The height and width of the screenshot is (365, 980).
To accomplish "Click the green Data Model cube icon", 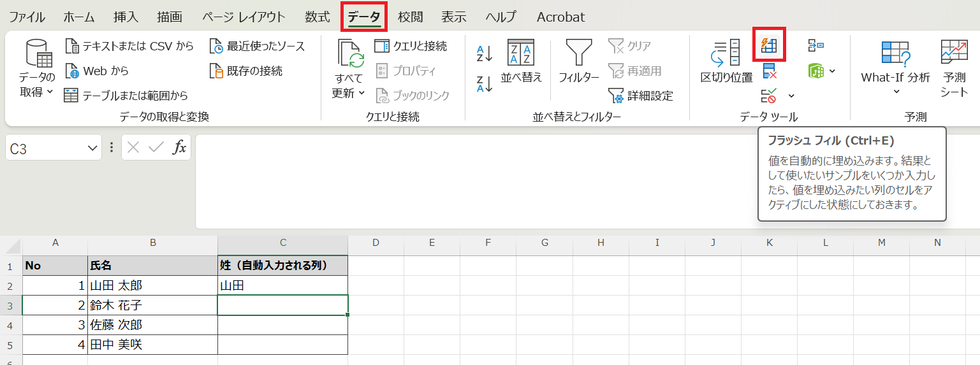I will coord(816,71).
